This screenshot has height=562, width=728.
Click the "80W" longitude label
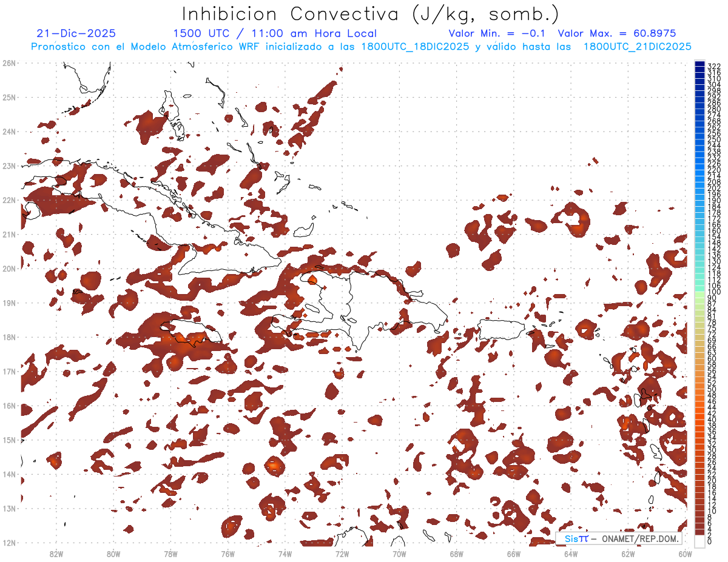(113, 553)
